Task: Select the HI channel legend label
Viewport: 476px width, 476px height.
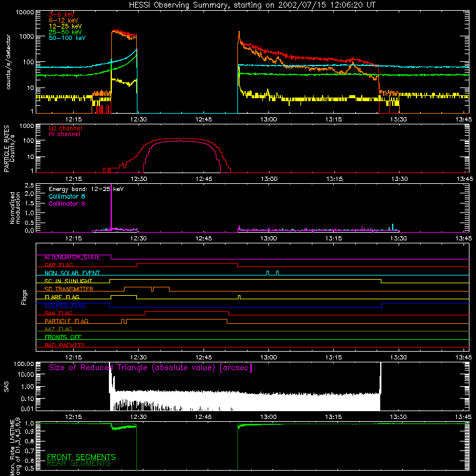Action: pos(64,134)
